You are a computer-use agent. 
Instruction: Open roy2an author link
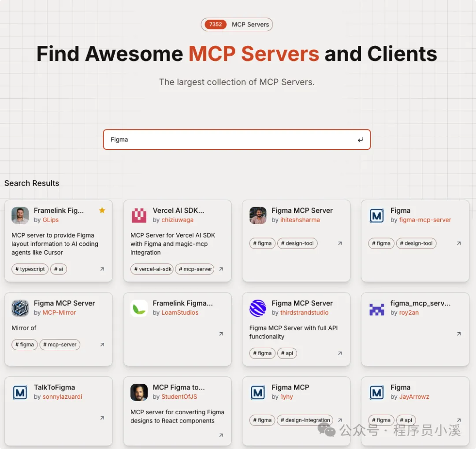409,312
